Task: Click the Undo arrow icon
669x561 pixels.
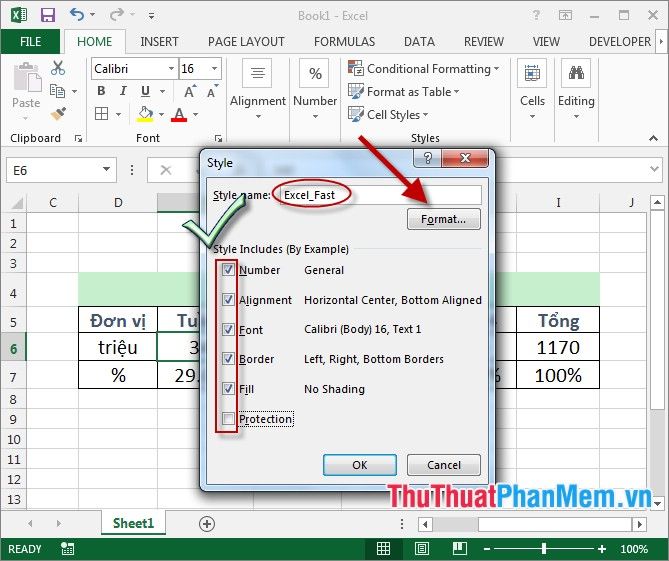Action: (77, 15)
